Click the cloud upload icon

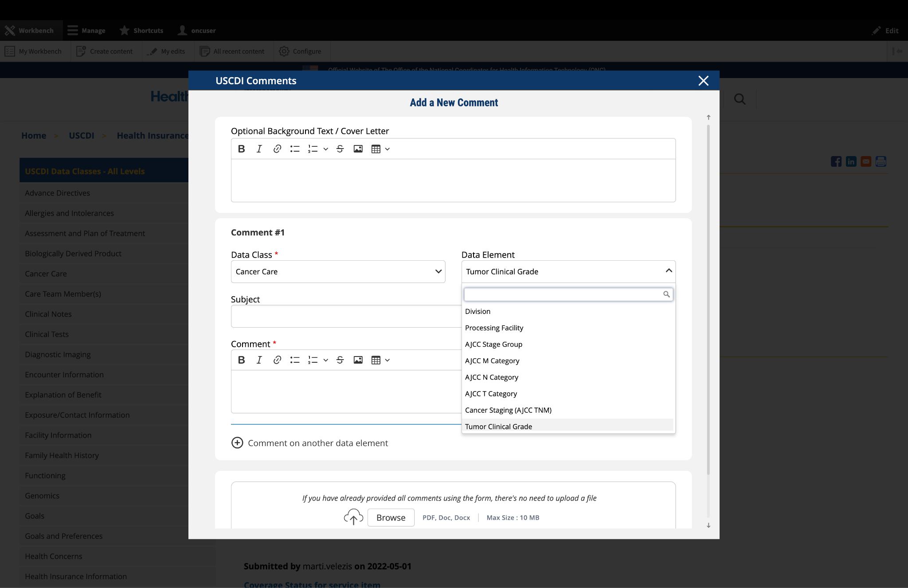(x=353, y=517)
